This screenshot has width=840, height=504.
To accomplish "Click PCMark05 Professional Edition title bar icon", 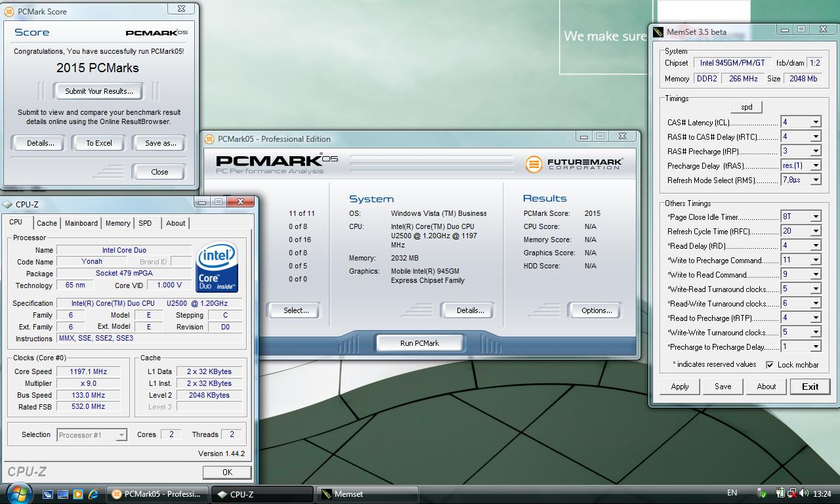I will (209, 139).
